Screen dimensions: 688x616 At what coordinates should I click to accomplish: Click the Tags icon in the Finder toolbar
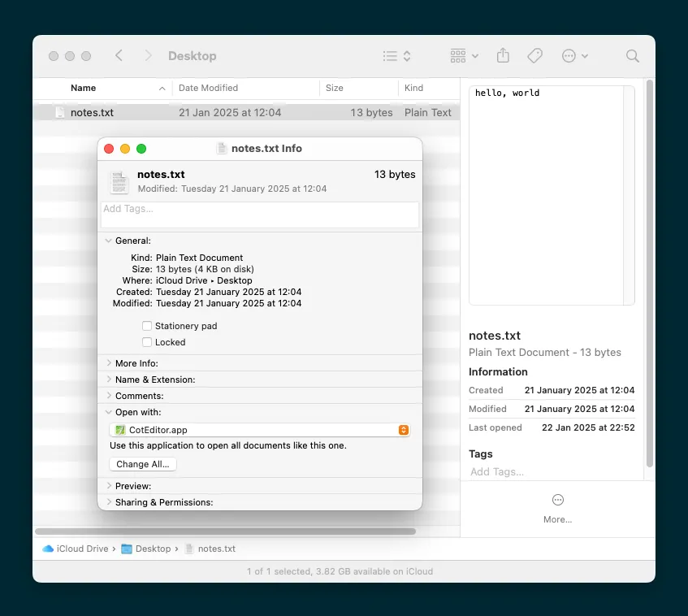(534, 55)
